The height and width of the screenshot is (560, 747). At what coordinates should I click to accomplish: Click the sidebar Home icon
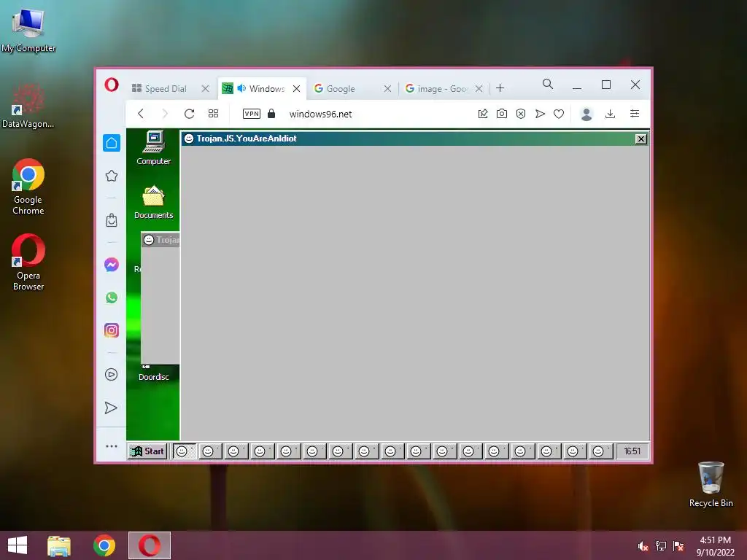pyautogui.click(x=112, y=143)
